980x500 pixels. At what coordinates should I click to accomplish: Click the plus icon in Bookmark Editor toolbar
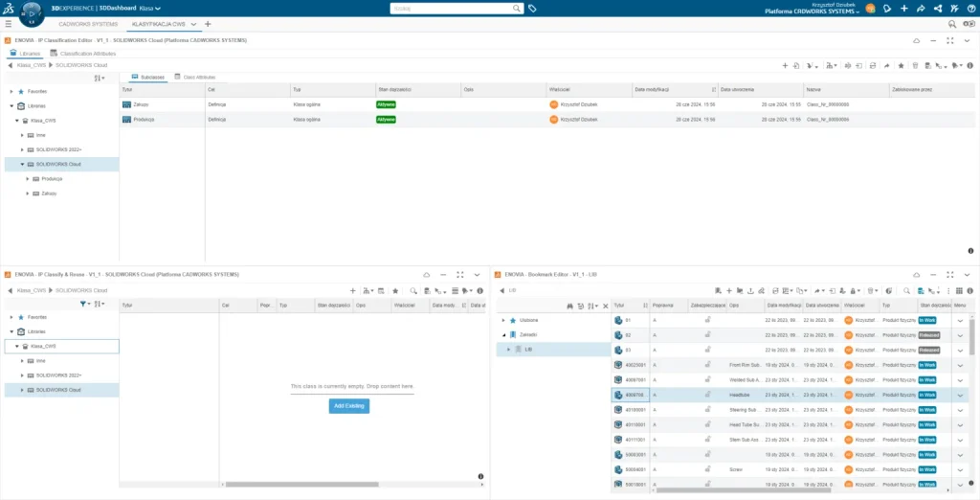coord(728,291)
